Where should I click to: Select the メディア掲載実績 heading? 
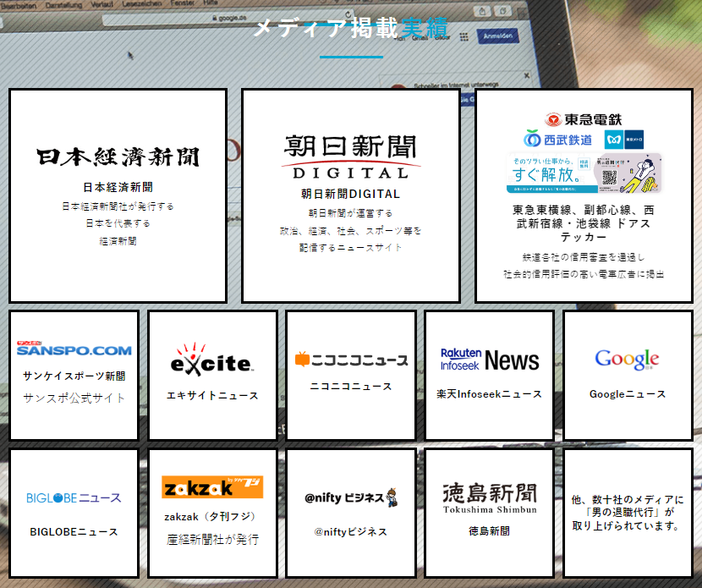350,28
